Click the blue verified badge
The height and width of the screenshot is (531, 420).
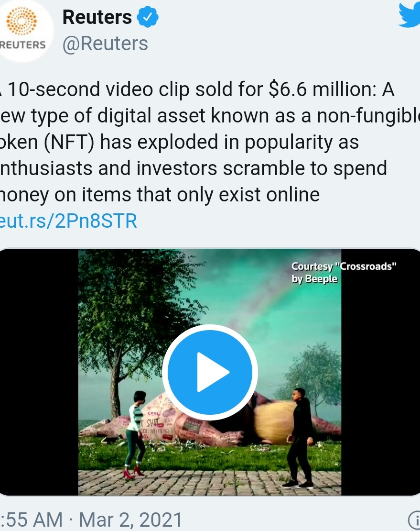coord(148,17)
